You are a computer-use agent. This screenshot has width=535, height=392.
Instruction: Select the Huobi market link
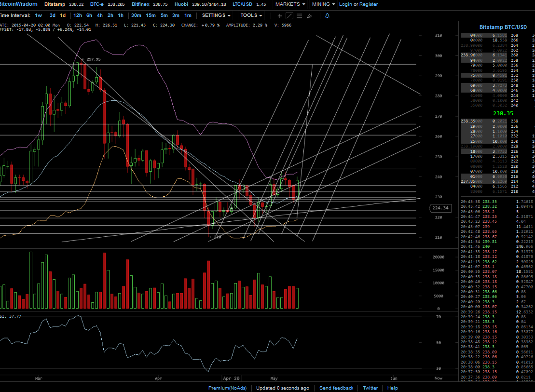point(181,4)
